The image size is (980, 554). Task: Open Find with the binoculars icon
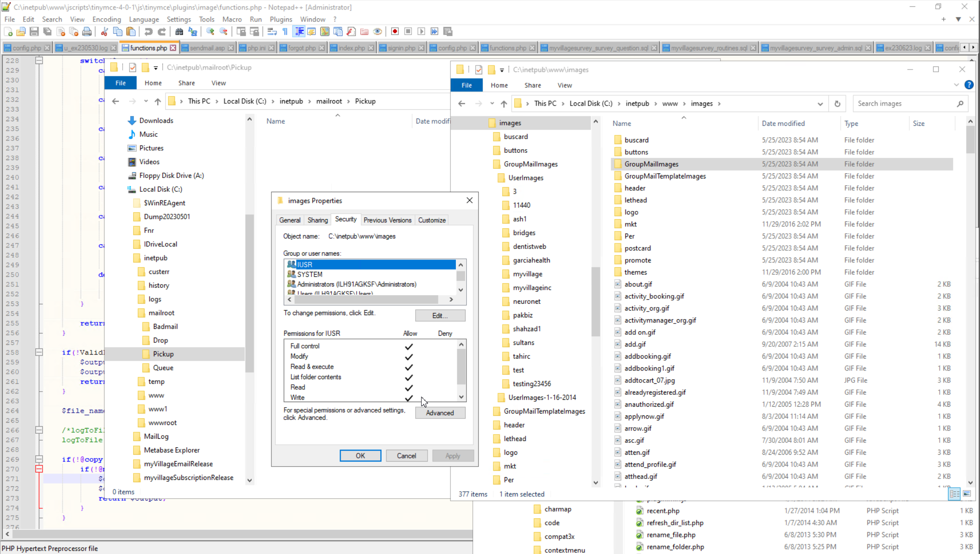179,32
